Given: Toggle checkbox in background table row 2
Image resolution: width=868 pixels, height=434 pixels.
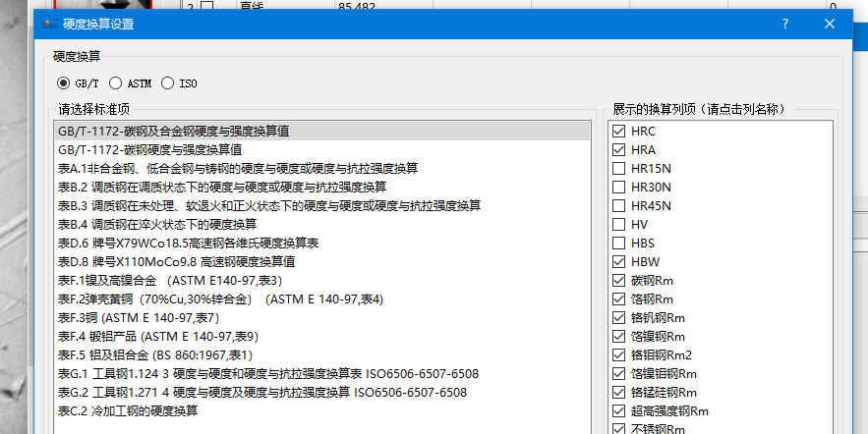Looking at the screenshot, I should point(207,6).
